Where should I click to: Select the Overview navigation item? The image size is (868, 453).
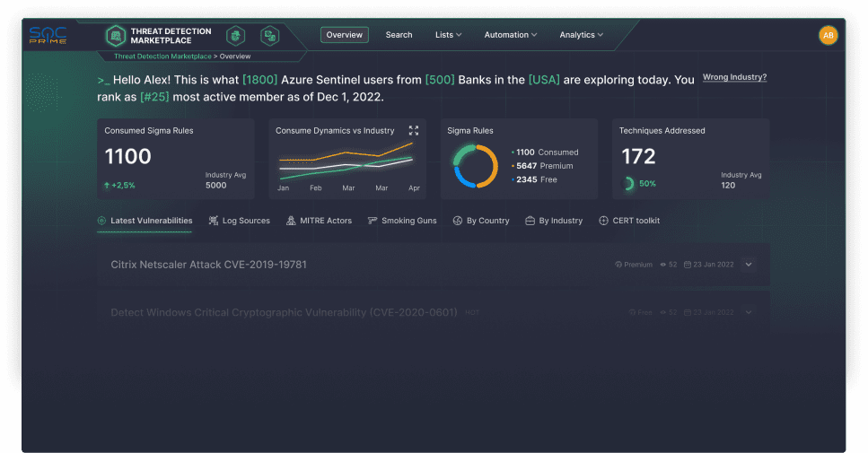[x=344, y=35]
